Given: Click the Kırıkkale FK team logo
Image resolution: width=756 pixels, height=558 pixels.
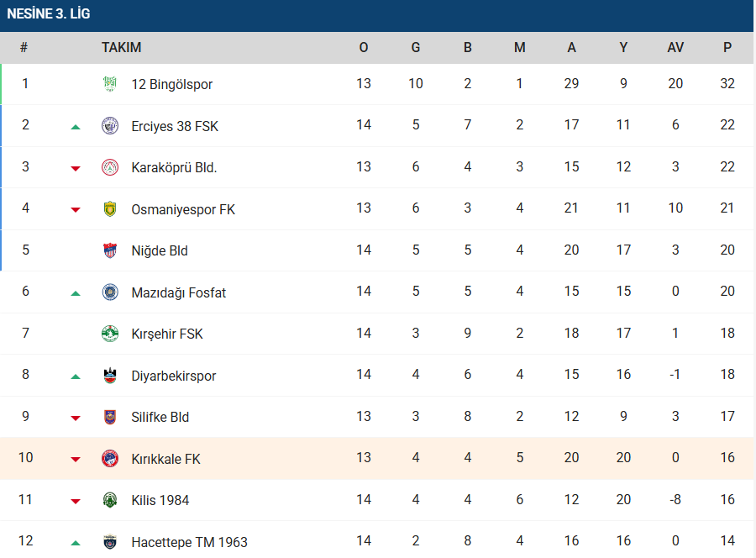Looking at the screenshot, I should 110,459.
